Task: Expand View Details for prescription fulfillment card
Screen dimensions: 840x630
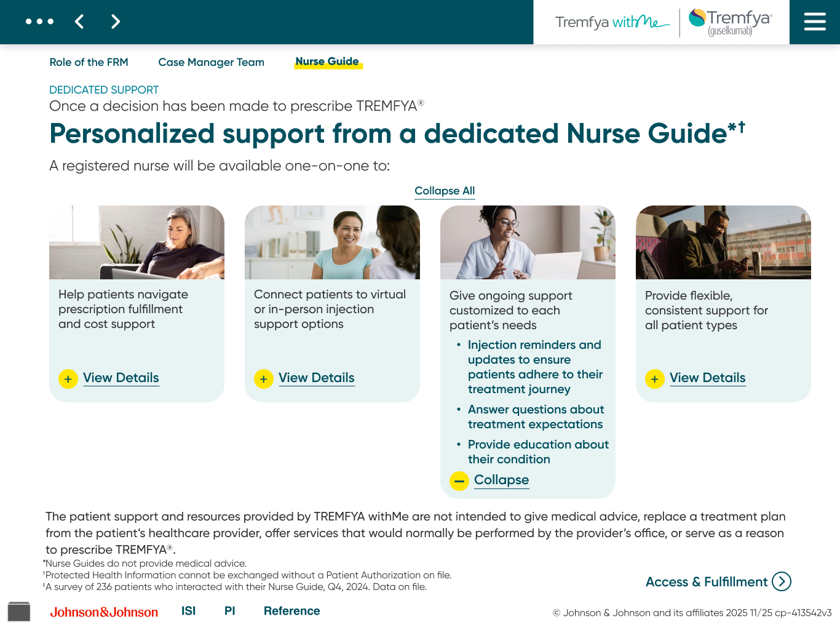Action: tap(121, 378)
